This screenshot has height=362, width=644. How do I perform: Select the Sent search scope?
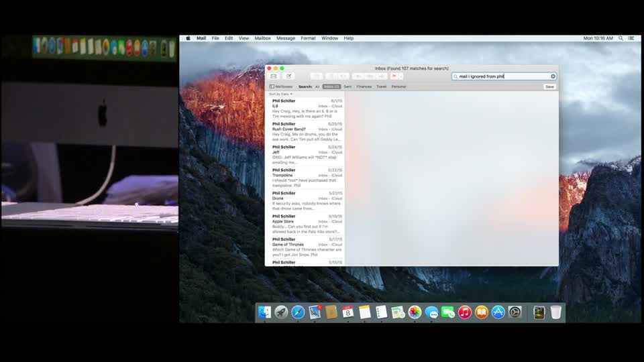(347, 86)
